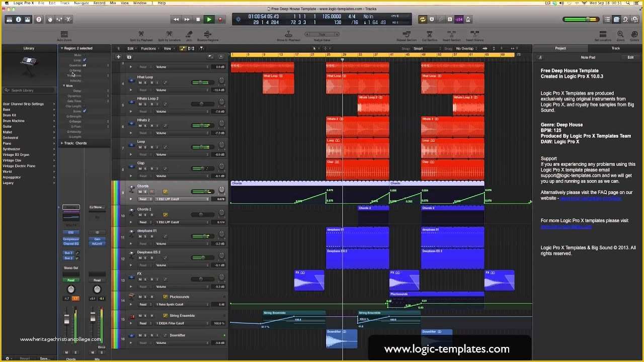Open the List Editors button
This screenshot has height=362, width=644.
(x=607, y=20)
